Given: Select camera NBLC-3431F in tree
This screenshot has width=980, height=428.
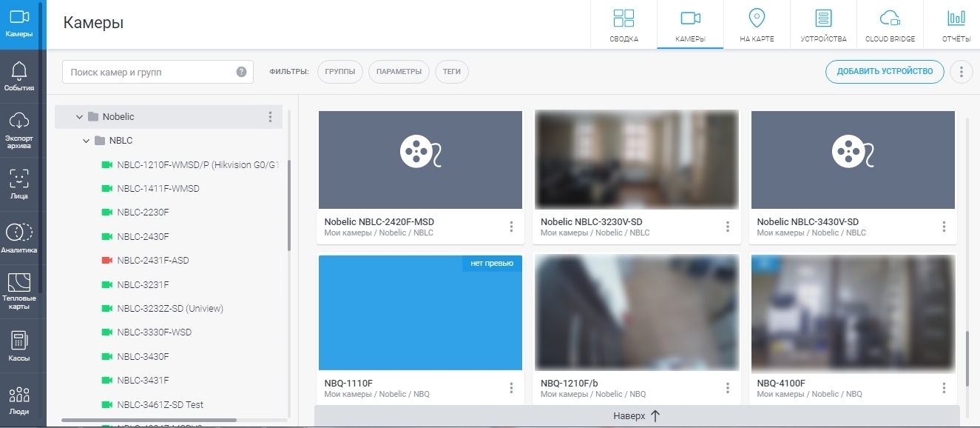Looking at the screenshot, I should click(135, 381).
